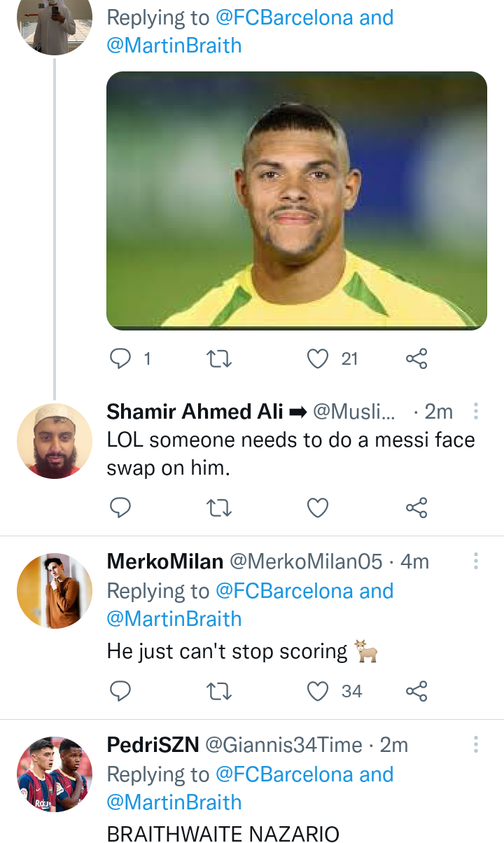Open more options on PedriSZN's tweet

click(x=476, y=744)
